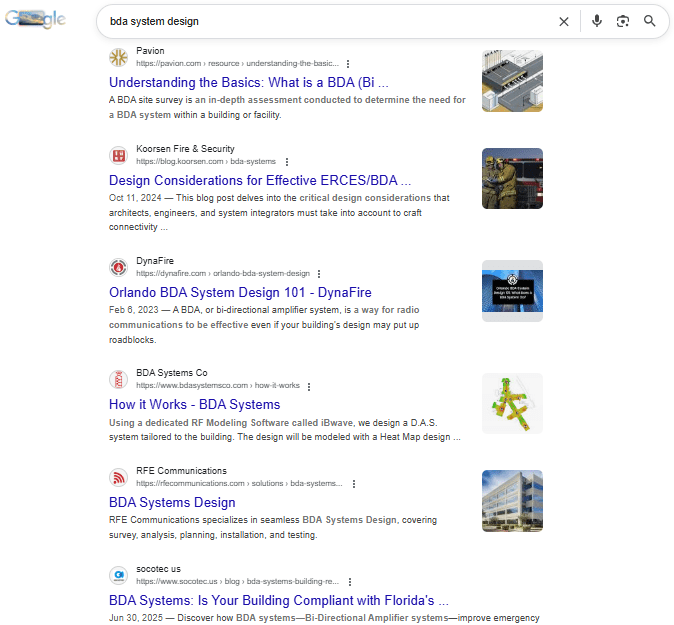Click the Pavion site favicon
Image resolution: width=674 pixels, height=625 pixels.
click(119, 56)
